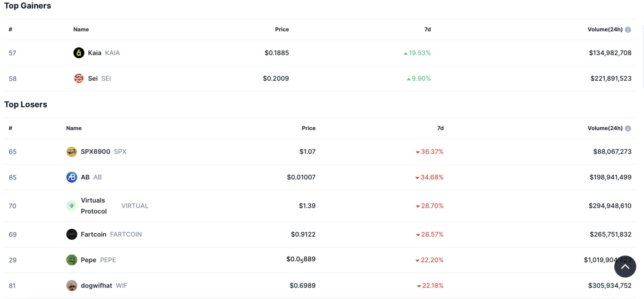
Task: Click the dogwifhat logo icon
Action: point(72,286)
